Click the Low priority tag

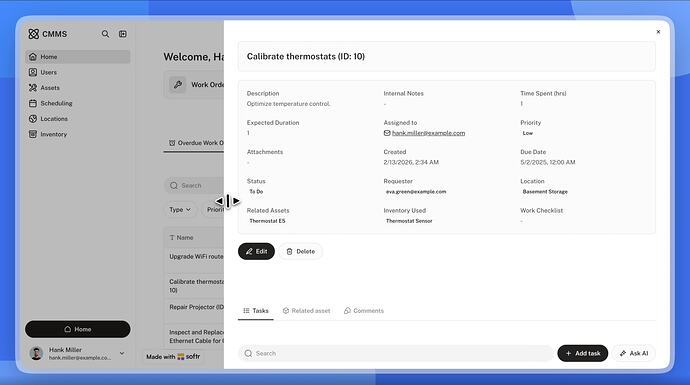pyautogui.click(x=528, y=133)
